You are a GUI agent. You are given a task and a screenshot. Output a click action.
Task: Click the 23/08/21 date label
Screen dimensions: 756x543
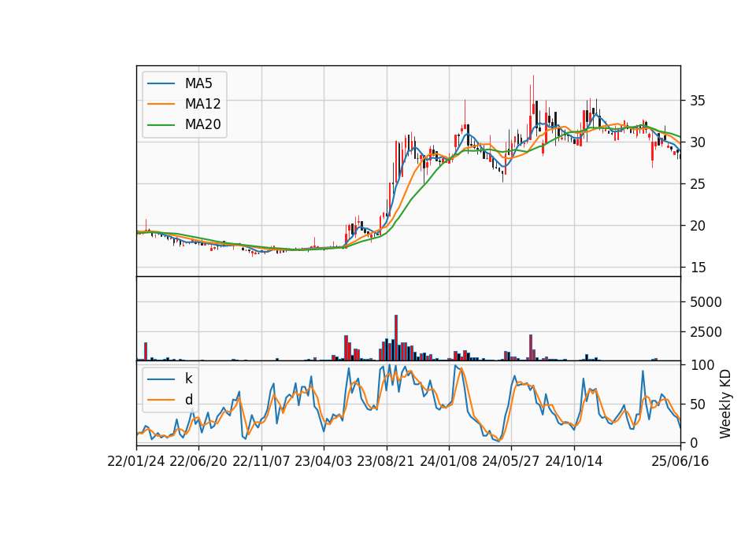click(x=386, y=461)
